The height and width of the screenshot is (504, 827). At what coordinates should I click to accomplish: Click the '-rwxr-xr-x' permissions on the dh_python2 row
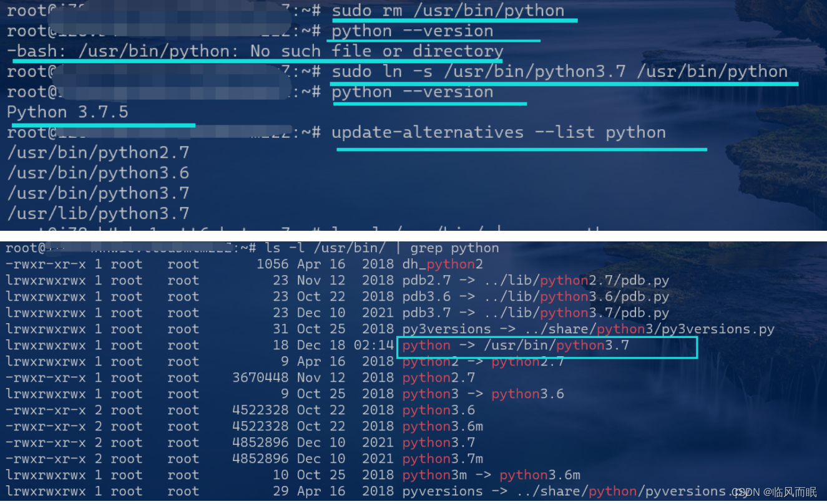[46, 264]
